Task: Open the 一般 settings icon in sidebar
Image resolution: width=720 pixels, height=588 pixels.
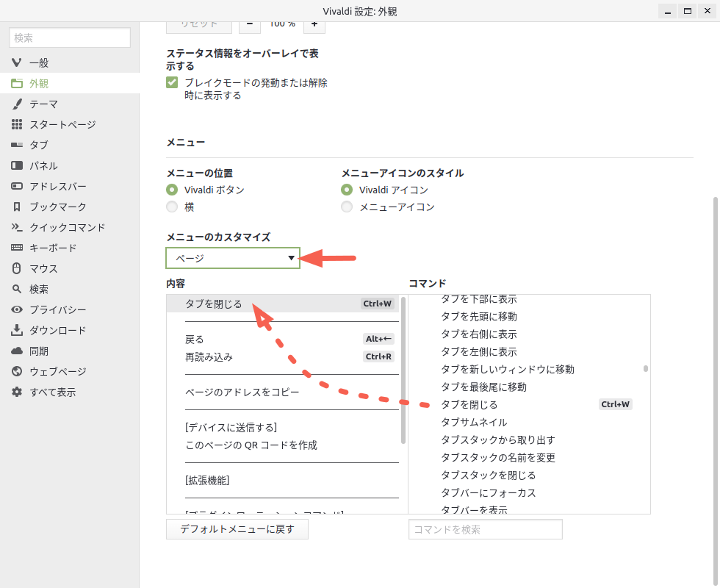Action: [x=16, y=62]
